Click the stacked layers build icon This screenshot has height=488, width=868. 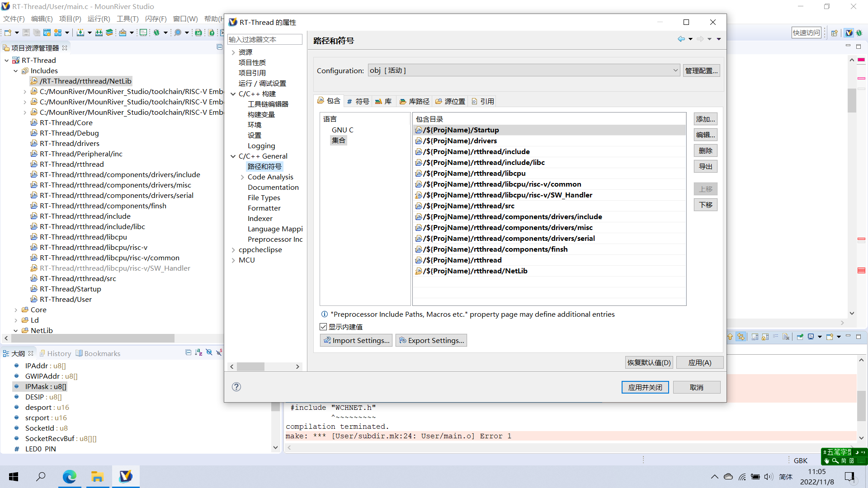tap(109, 33)
